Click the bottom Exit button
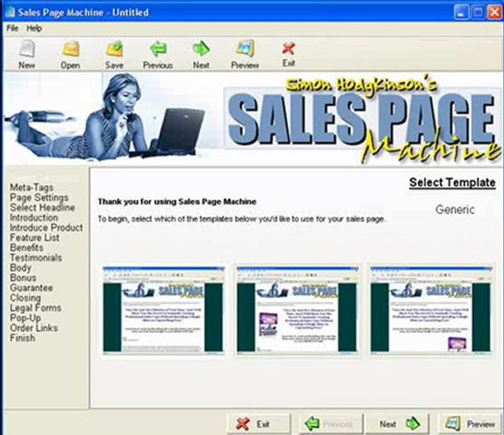 (259, 424)
